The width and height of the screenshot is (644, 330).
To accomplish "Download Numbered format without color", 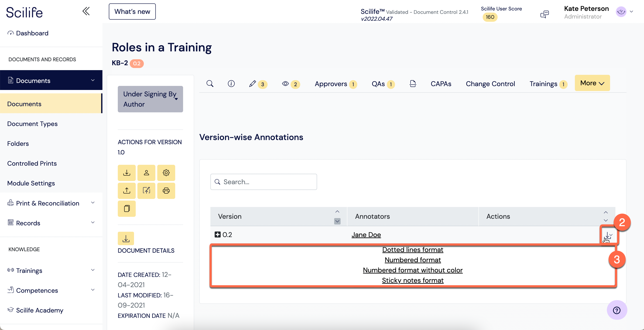I will point(412,270).
